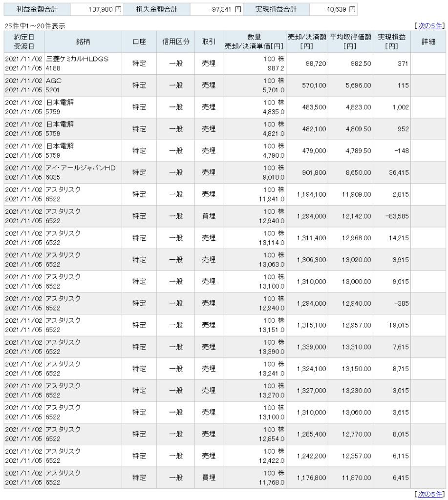Select the 実現損益 column header
Screen dimensions: 448x500
click(391, 42)
